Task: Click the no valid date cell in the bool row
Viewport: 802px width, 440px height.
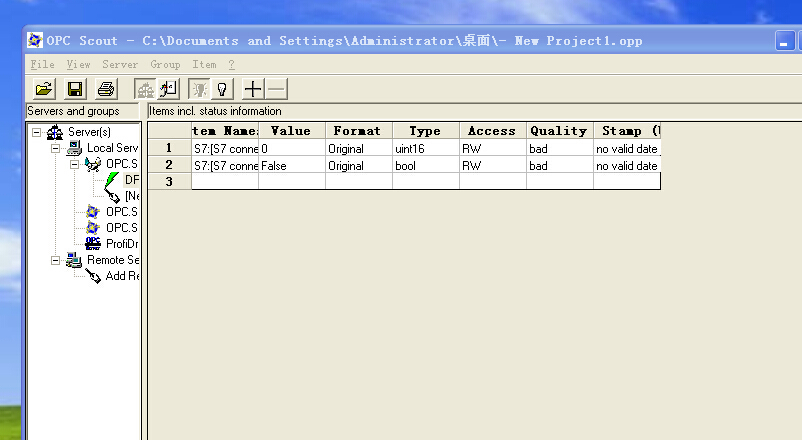Action: tap(627, 165)
